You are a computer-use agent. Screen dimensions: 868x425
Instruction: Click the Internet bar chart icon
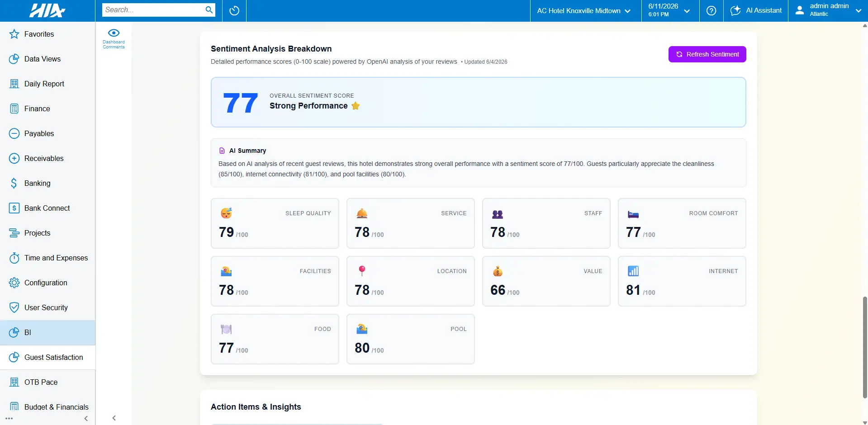click(633, 271)
